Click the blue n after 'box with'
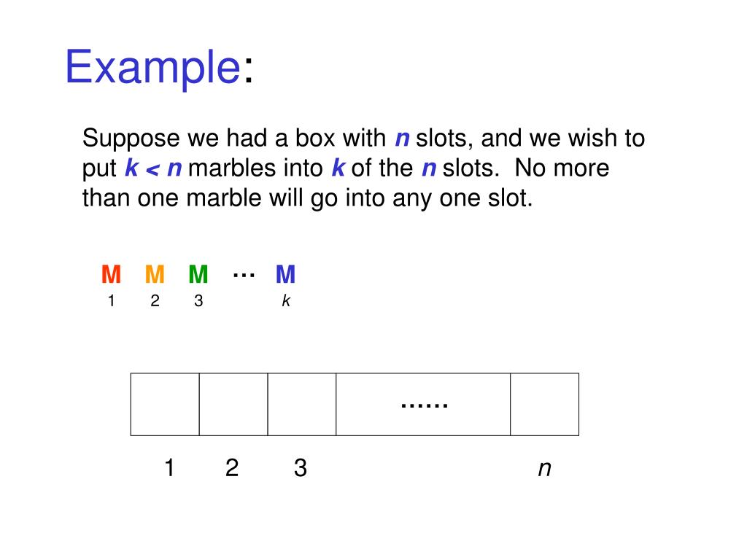Screen dimensions: 747x560 click(x=402, y=139)
